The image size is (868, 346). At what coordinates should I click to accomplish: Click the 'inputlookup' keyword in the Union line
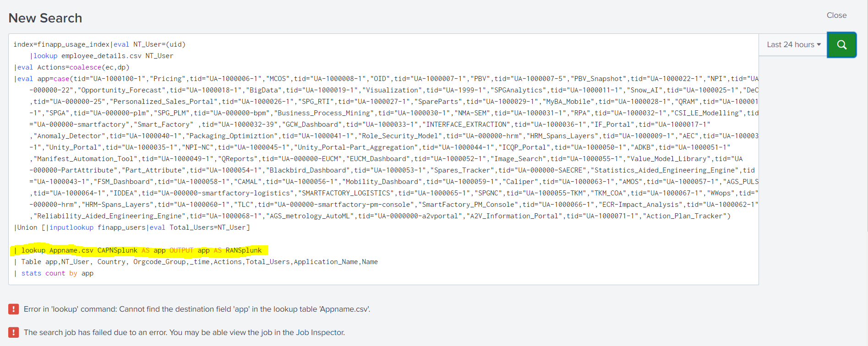pos(71,227)
